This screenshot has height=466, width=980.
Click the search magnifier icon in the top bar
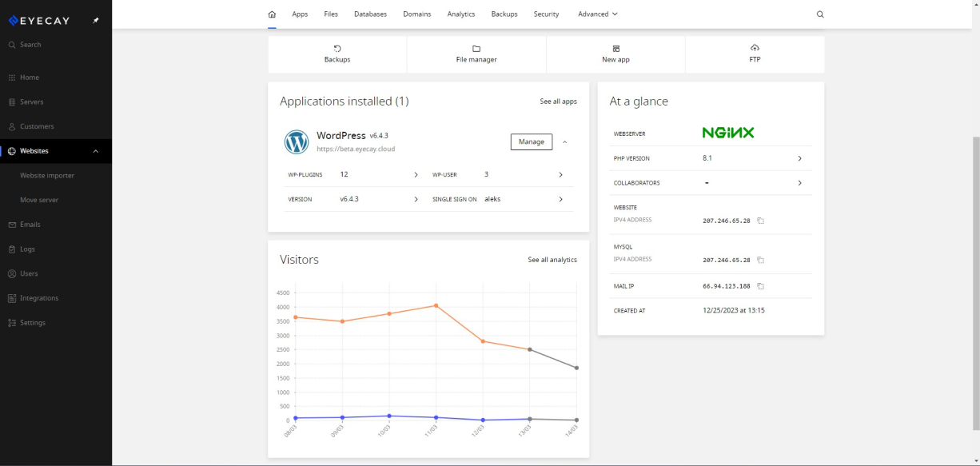[820, 14]
